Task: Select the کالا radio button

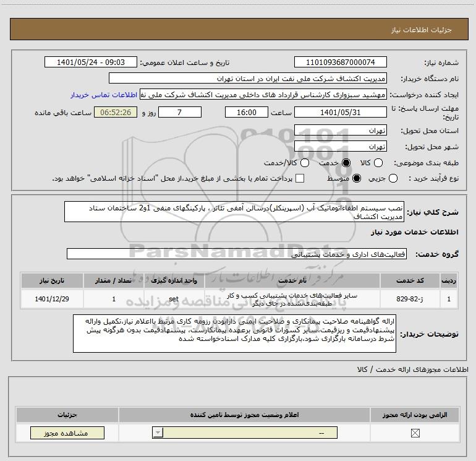Action: pos(378,163)
